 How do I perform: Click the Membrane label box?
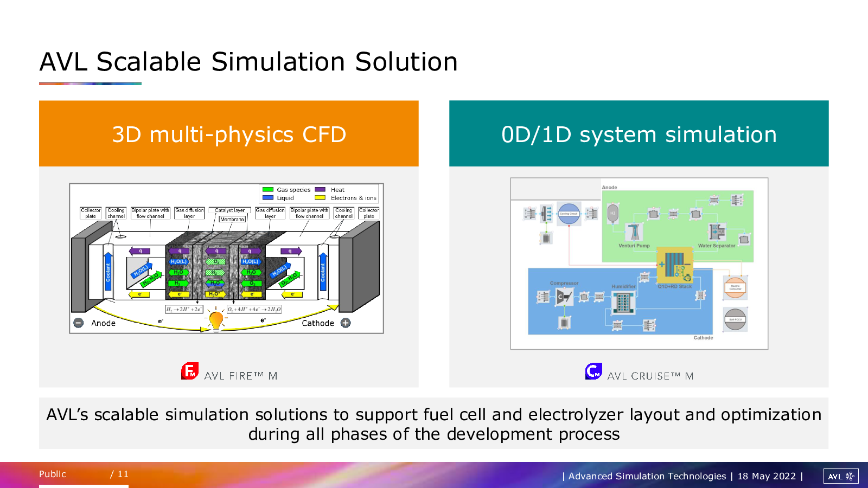pos(232,219)
